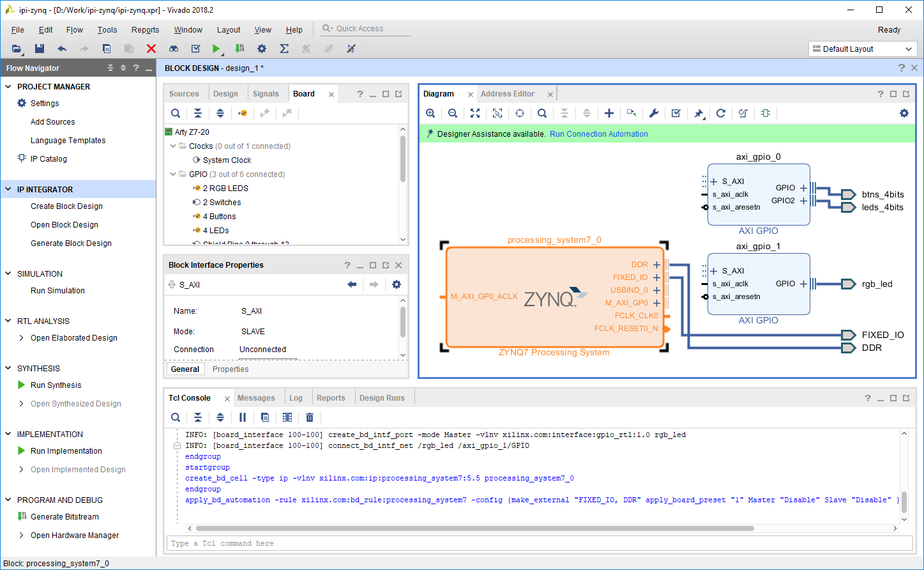Search in the Board panel
Screen dimensions: 924x570
pos(176,113)
